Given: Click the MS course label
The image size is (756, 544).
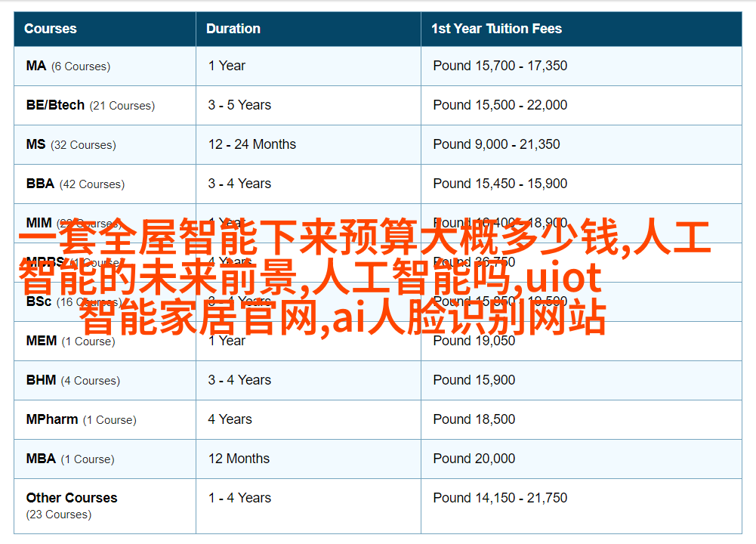Looking at the screenshot, I should (x=36, y=144).
